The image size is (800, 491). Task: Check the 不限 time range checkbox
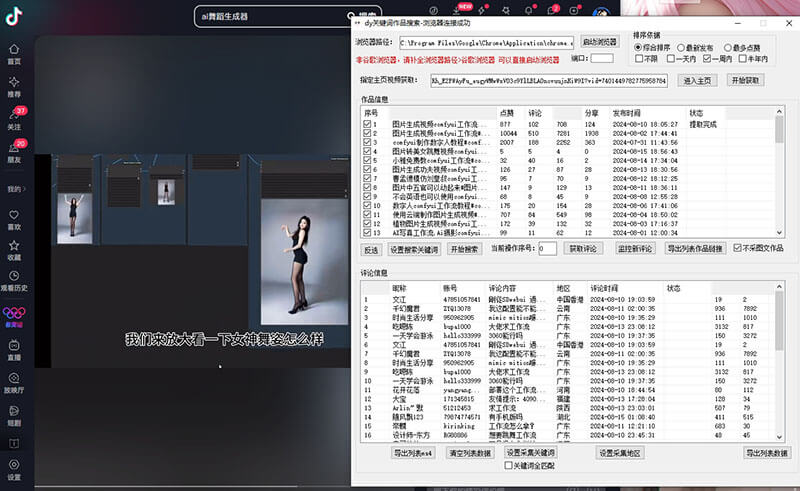point(639,59)
